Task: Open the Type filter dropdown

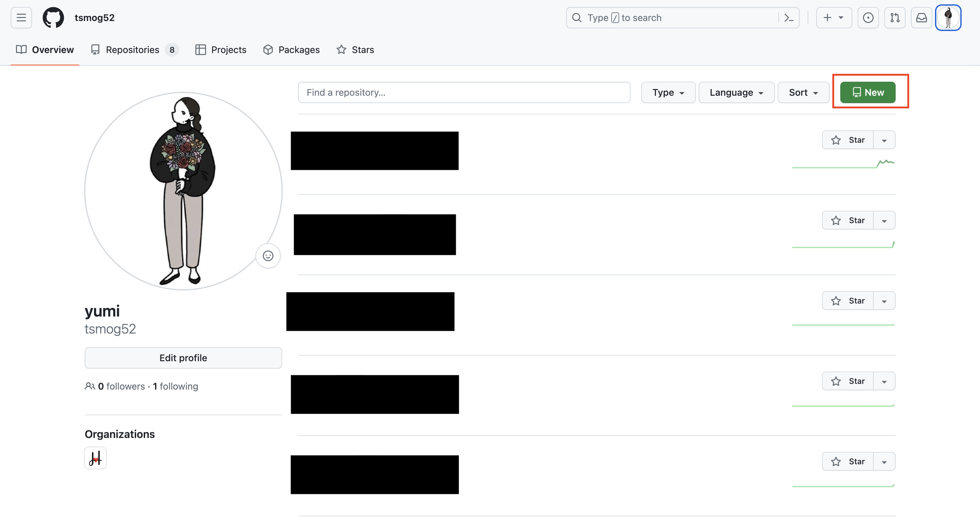Action: click(x=668, y=92)
